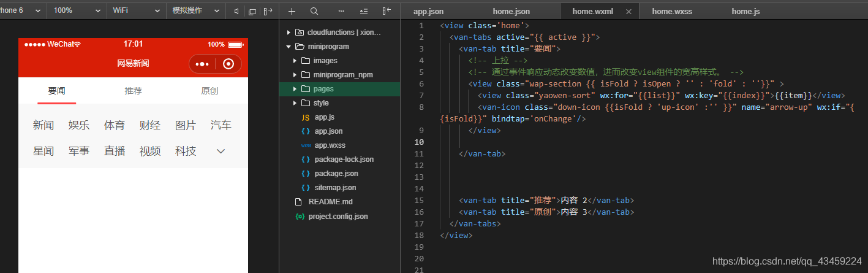The width and height of the screenshot is (868, 273).
Task: Open the device model dropdown showing 'hone 6'
Action: 22,11
